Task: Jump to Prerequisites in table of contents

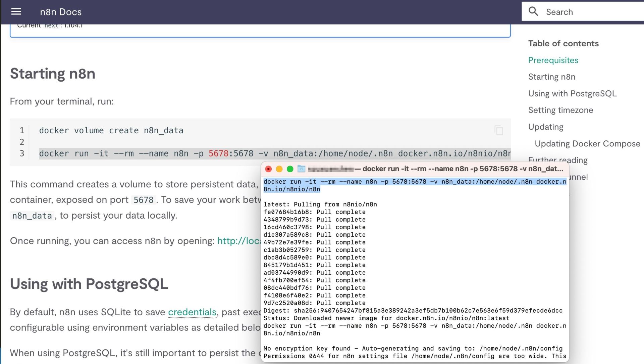Action: click(x=553, y=60)
